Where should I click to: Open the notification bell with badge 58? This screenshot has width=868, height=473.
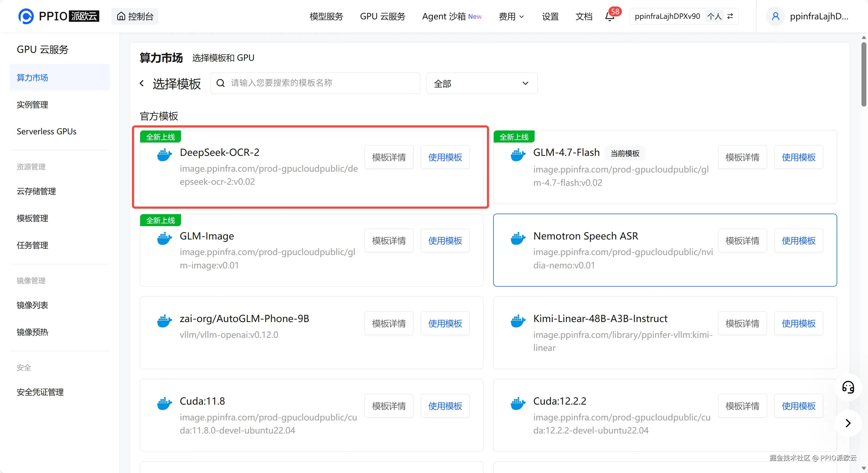pos(610,16)
